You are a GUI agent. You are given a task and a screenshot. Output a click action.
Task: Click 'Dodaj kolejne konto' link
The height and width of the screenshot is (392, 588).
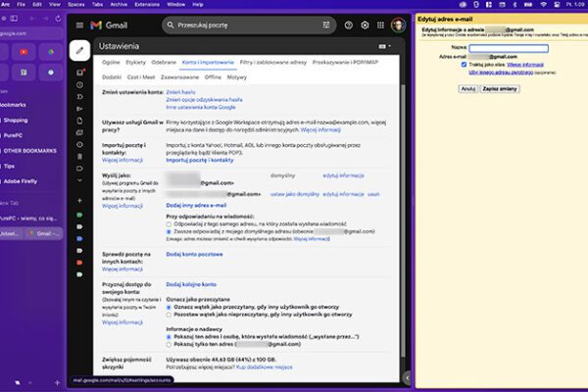(191, 285)
